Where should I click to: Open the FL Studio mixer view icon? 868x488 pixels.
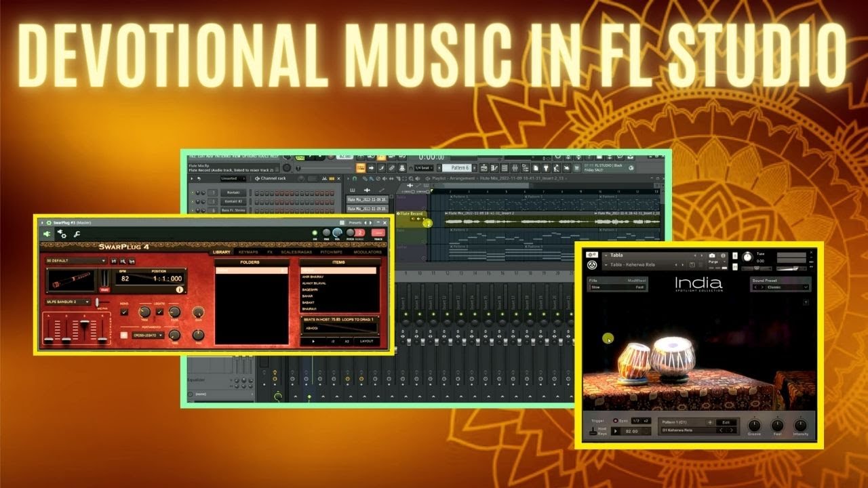[x=516, y=168]
